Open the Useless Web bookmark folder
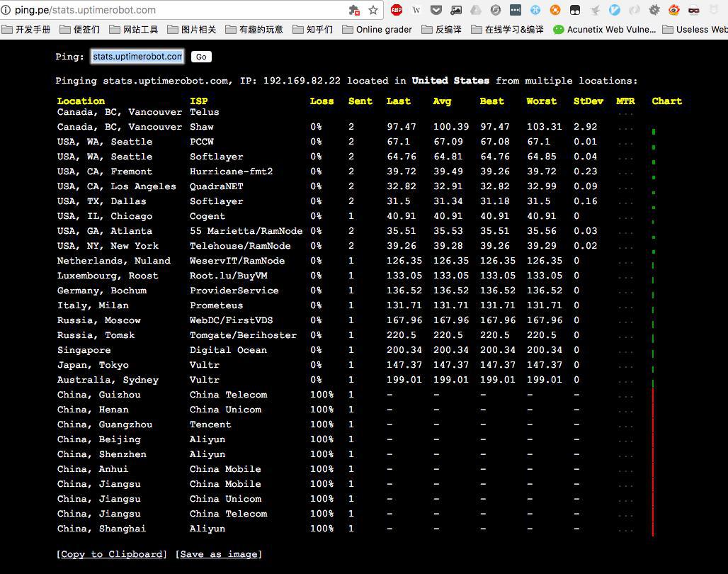Viewport: 728px width, 574px height. [695, 30]
